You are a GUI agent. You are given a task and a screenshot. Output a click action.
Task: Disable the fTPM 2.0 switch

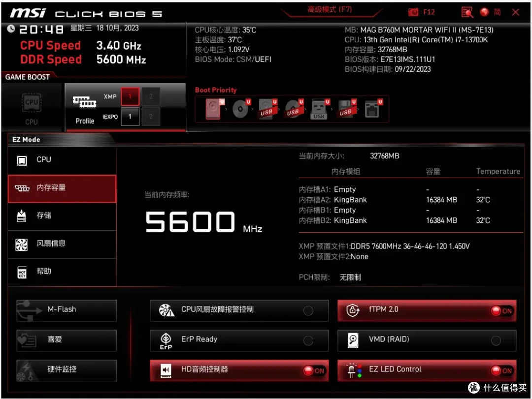tap(501, 310)
